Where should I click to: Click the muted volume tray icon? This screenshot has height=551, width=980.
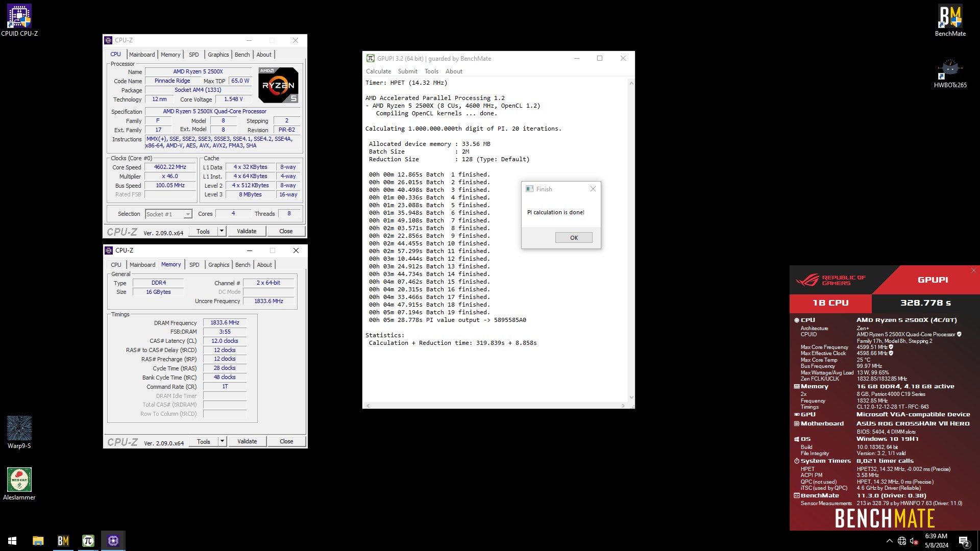pos(914,541)
